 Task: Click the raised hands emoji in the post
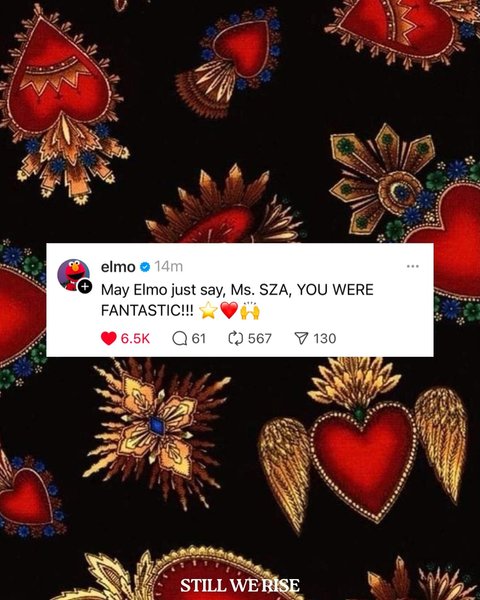click(x=250, y=310)
